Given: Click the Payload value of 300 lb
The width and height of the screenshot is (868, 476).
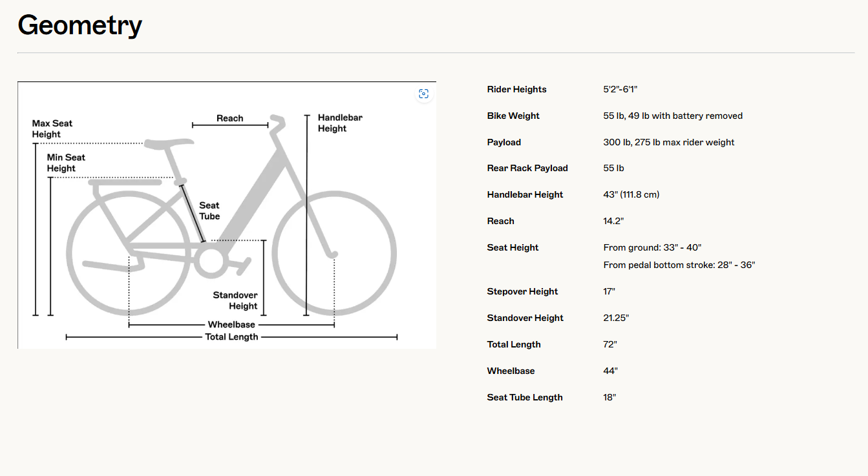Looking at the screenshot, I should (668, 142).
